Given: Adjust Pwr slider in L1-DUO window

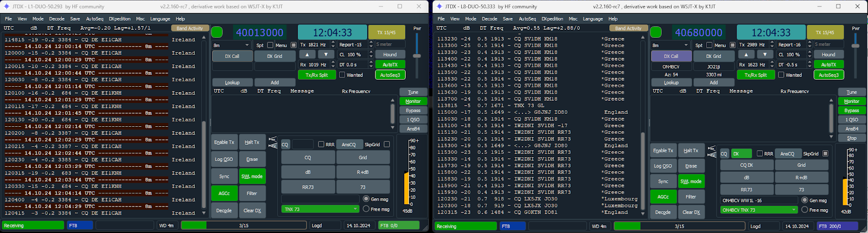Looking at the screenshot, I should (x=417, y=56).
